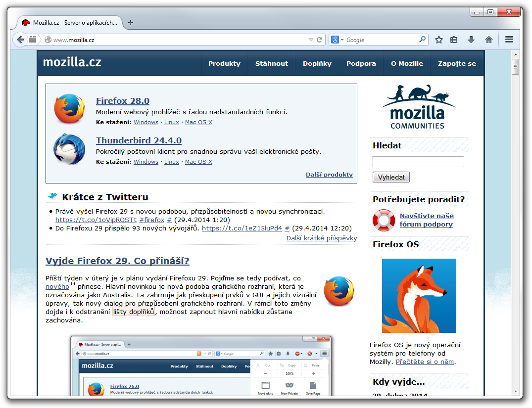This screenshot has height=408, width=532.
Task: Click the vertical scrollbar thumb
Action: point(516,67)
